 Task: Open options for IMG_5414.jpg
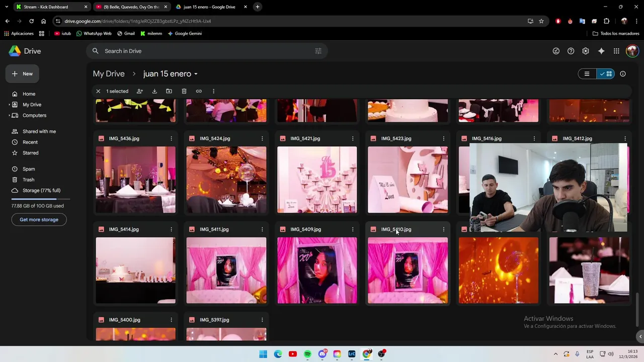point(171,229)
